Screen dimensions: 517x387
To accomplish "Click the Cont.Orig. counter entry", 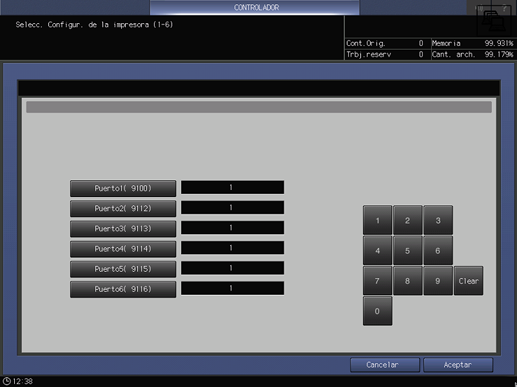I will pyautogui.click(x=385, y=43).
